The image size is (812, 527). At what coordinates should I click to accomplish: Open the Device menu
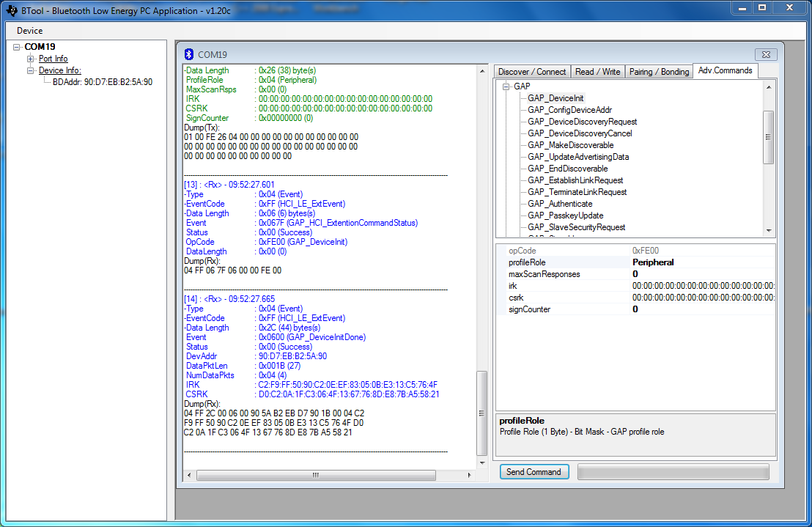tap(29, 31)
